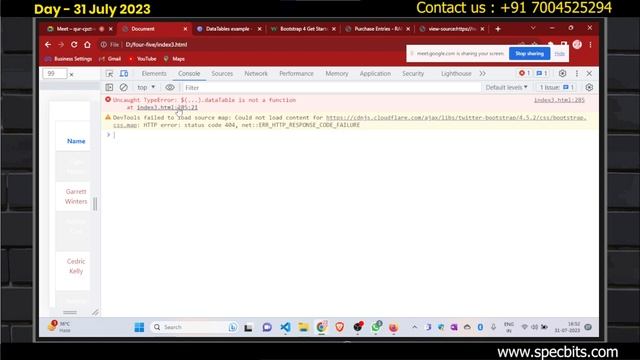
Task: Click the red error count badge
Action: click(x=524, y=73)
